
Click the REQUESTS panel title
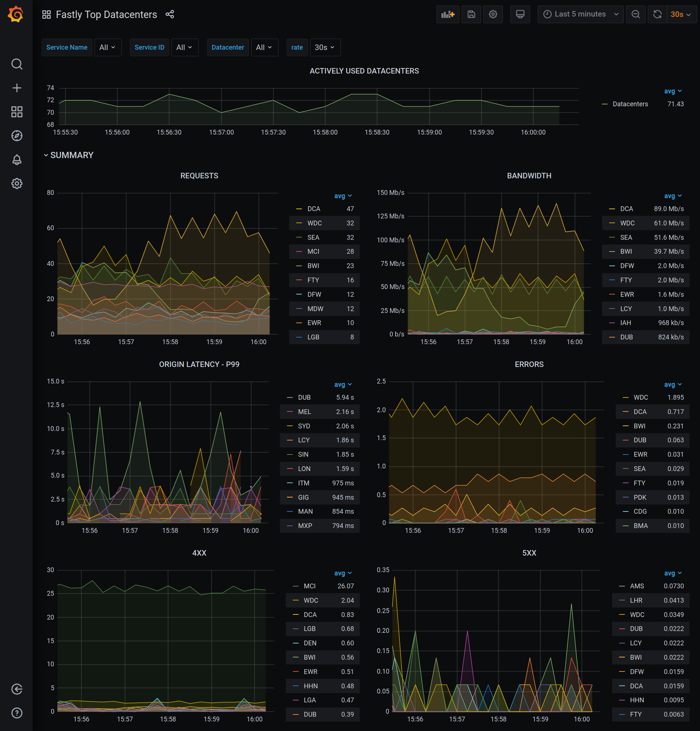(x=199, y=176)
